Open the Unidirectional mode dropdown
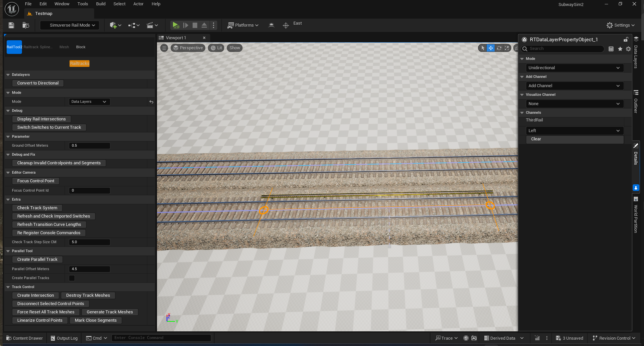Screen dimensions: 644x346 (574, 68)
